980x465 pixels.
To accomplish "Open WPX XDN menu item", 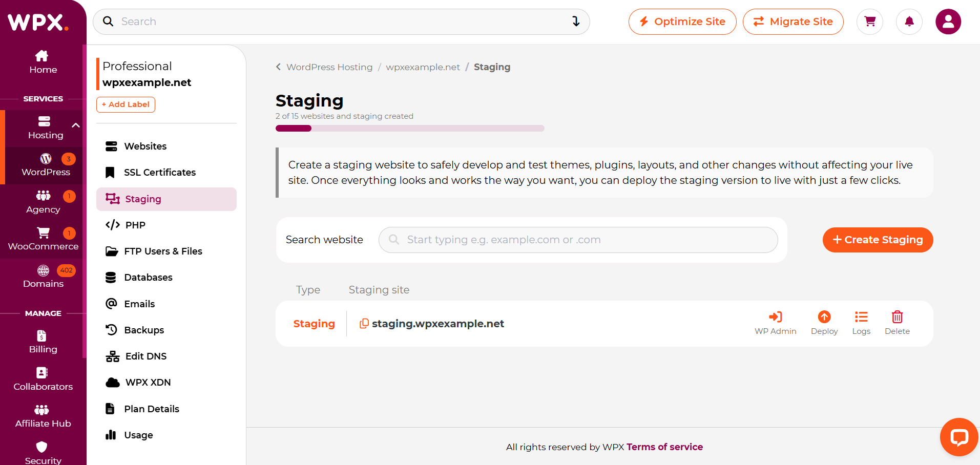I will (x=166, y=383).
